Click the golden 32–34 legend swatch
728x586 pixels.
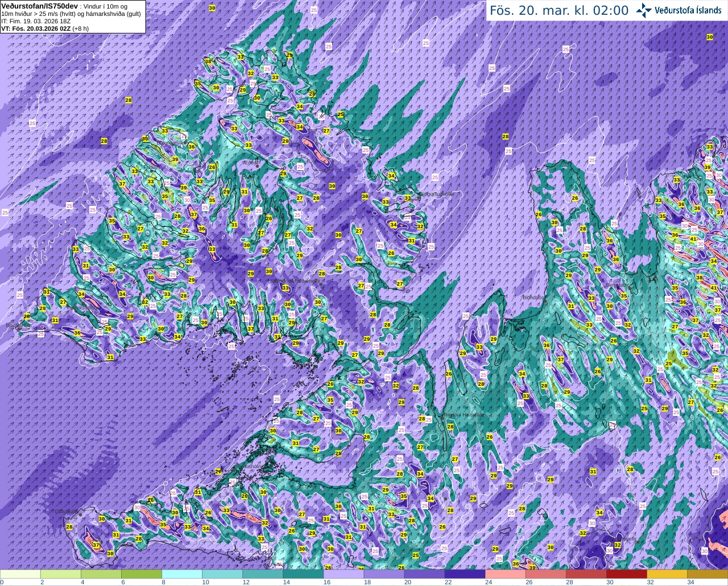(667, 573)
